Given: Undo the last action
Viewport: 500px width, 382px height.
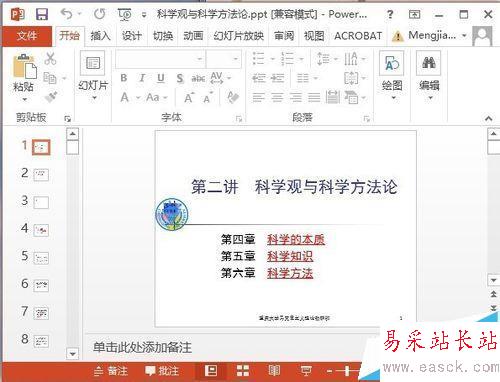Looking at the screenshot, I should (x=66, y=14).
